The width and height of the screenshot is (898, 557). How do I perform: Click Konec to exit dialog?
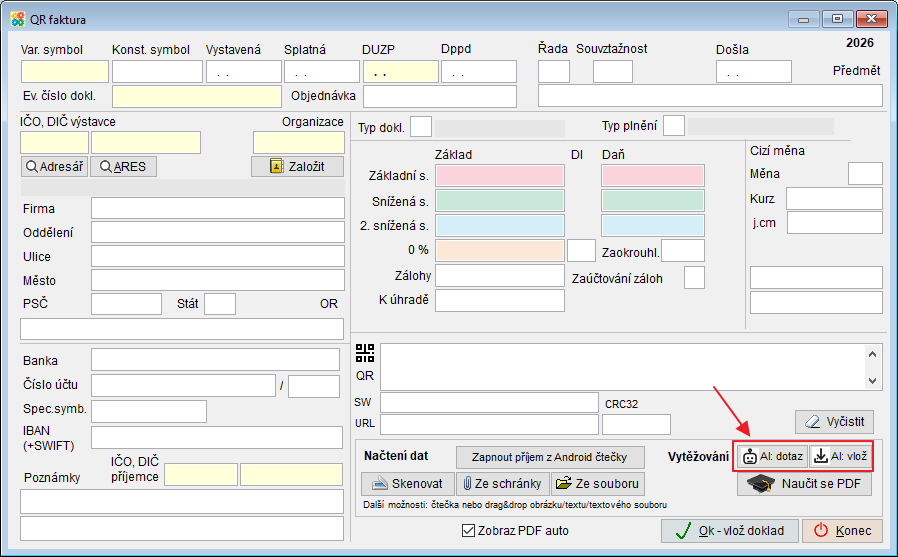point(842,531)
